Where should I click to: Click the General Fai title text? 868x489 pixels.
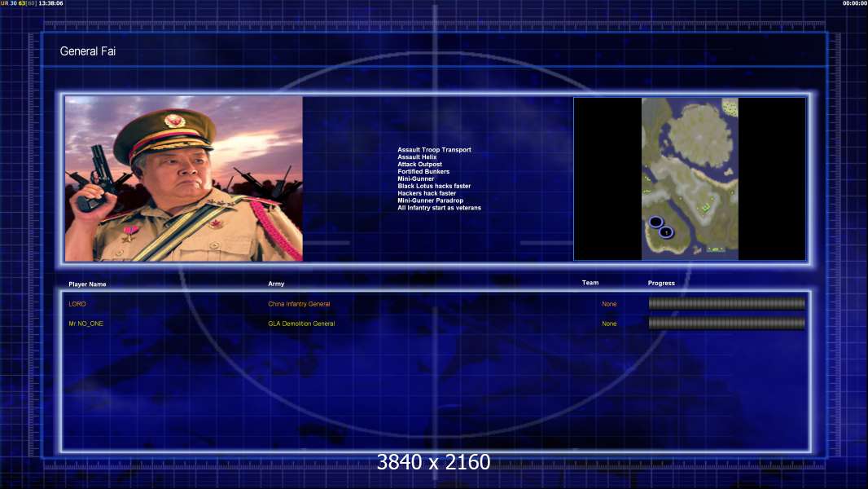tap(87, 51)
